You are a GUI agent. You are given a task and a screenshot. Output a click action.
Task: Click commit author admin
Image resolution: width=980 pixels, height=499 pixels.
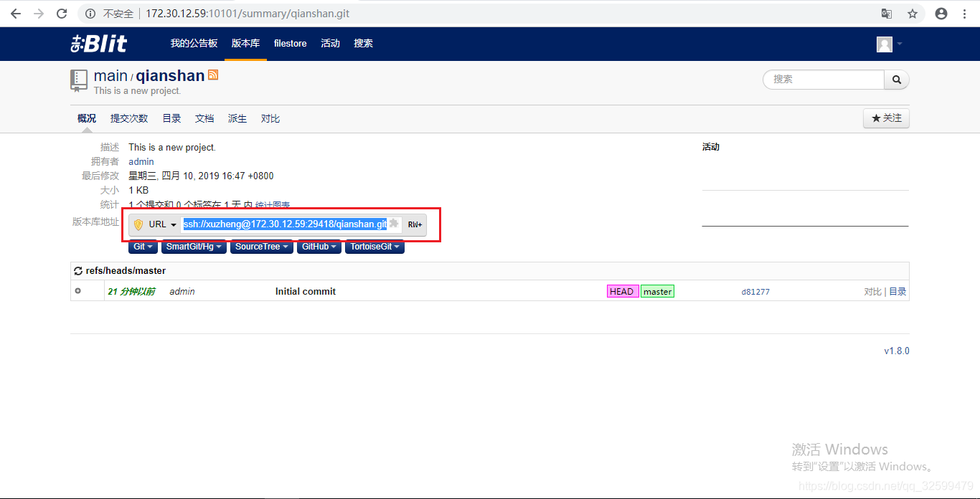182,292
